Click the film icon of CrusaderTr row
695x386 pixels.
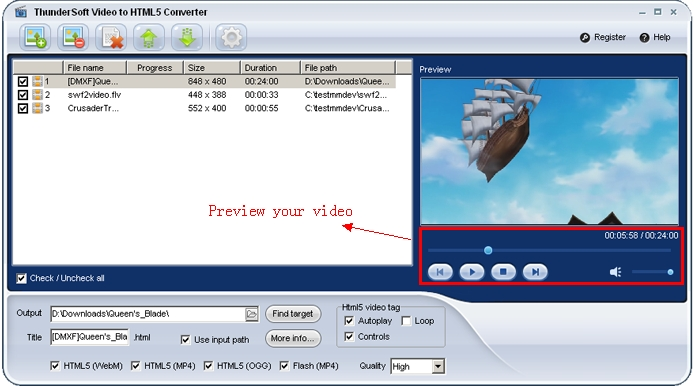pos(38,108)
